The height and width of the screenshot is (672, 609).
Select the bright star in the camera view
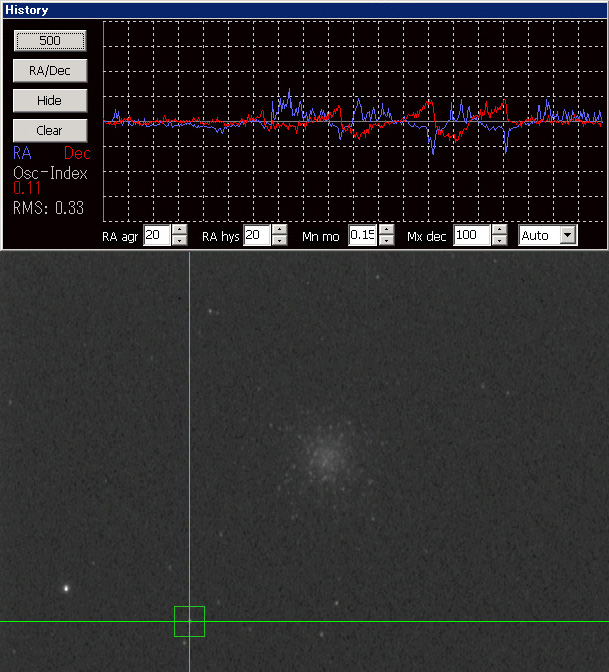(66, 588)
